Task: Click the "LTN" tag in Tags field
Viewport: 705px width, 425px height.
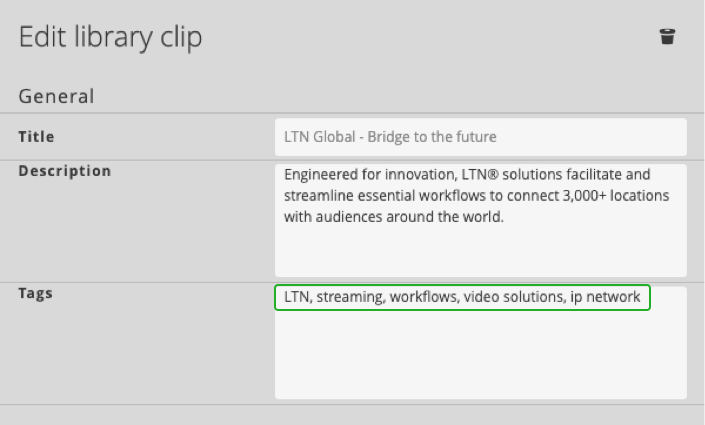Action: [296, 298]
